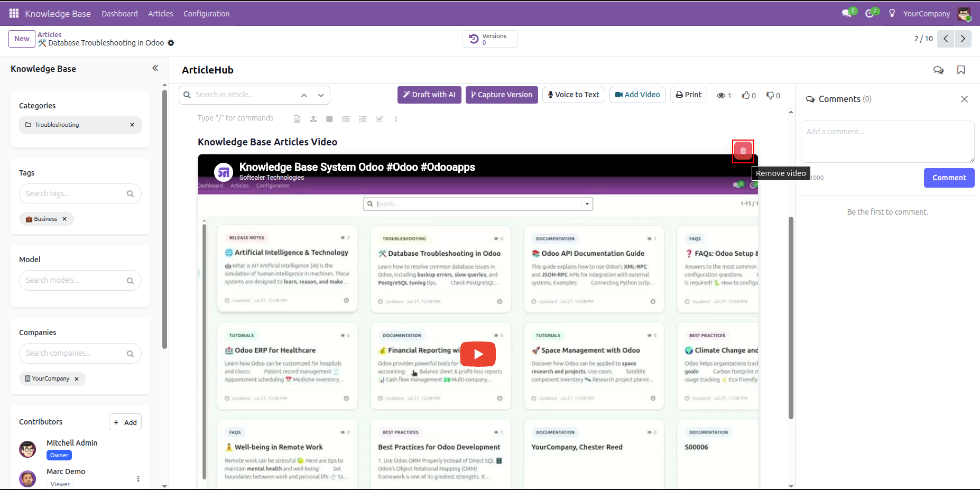Viewport: 980px width, 490px height.
Task: Collapse the Knowledge Base sidebar
Action: click(155, 68)
